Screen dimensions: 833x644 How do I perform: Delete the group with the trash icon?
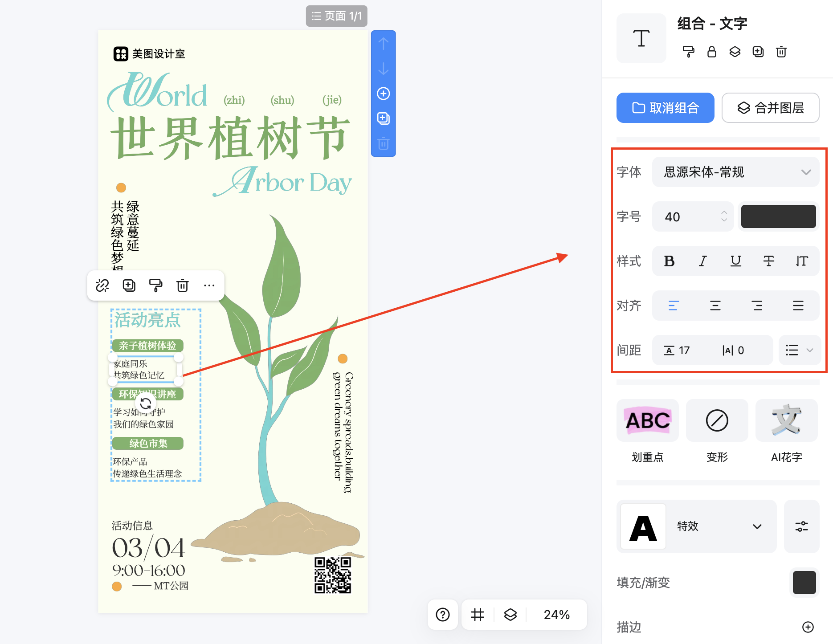(781, 52)
